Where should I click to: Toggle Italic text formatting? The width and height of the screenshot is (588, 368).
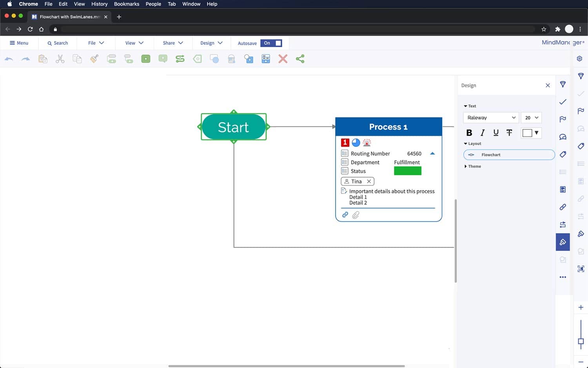pos(483,133)
